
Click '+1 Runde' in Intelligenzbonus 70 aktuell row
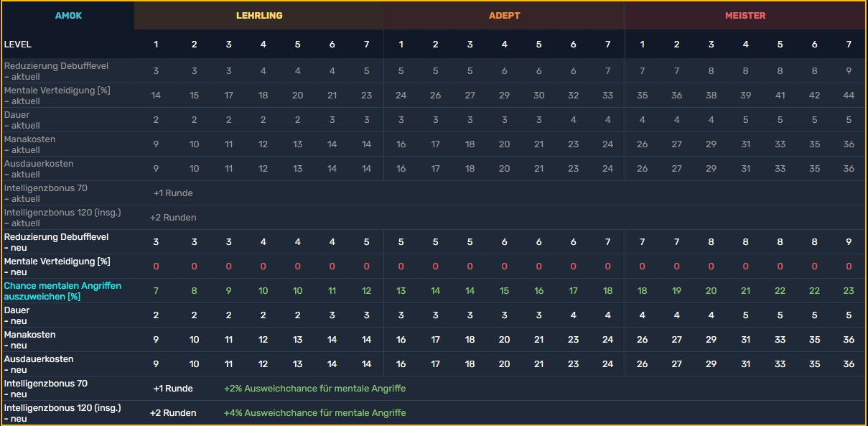pyautogui.click(x=173, y=193)
